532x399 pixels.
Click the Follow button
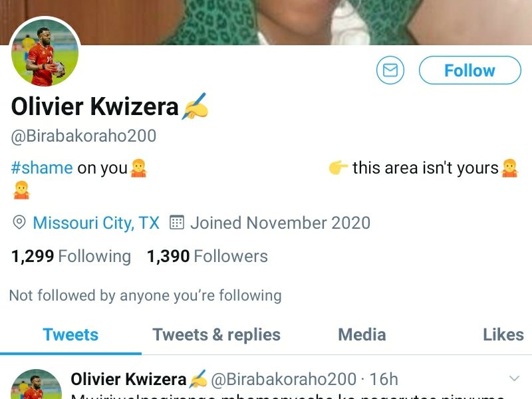tap(469, 70)
